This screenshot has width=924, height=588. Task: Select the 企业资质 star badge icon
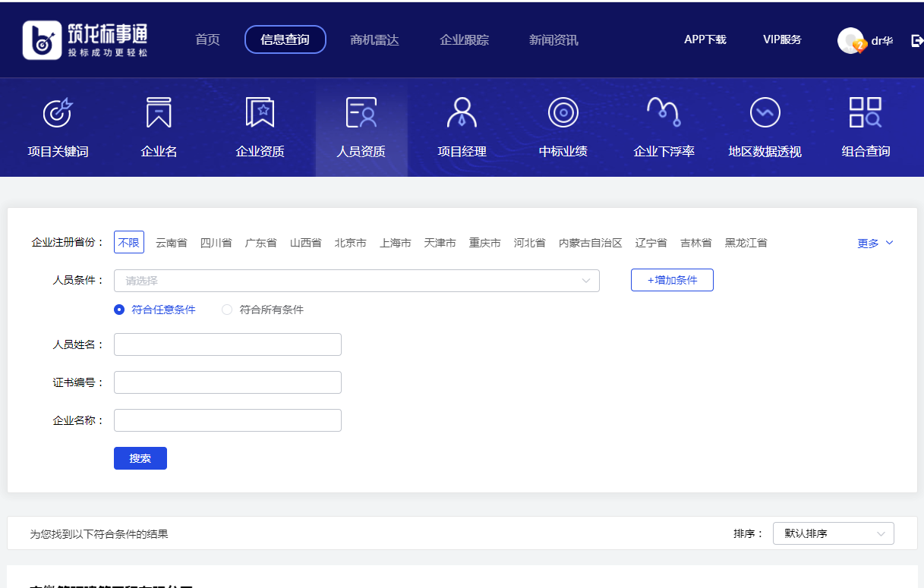tap(260, 113)
